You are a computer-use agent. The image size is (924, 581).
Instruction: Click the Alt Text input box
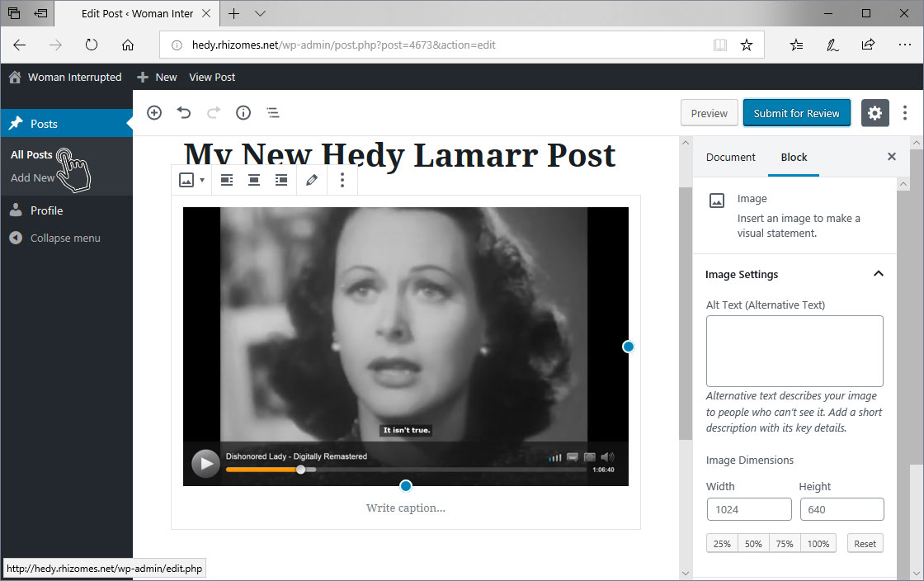pyautogui.click(x=794, y=352)
